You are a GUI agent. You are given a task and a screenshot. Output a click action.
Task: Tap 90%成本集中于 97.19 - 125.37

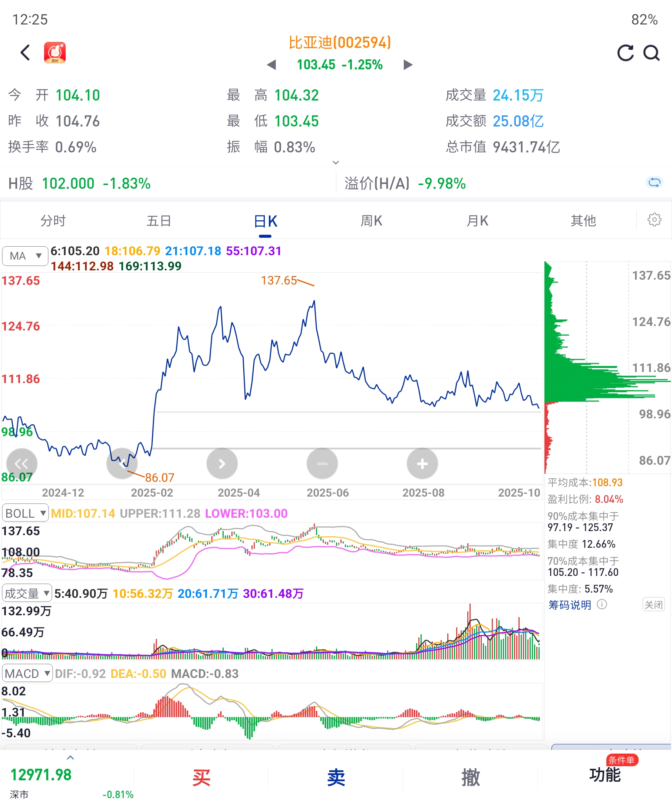coord(583,521)
